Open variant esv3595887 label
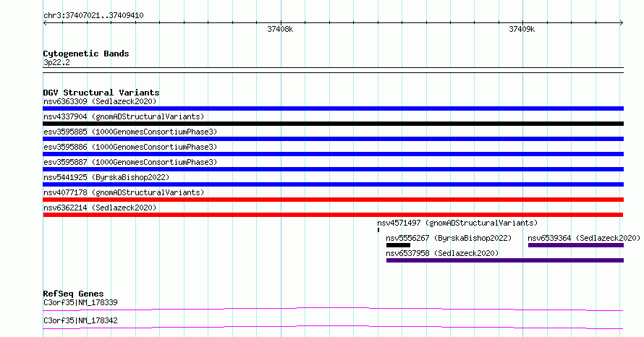The image size is (644, 337). pos(130,162)
